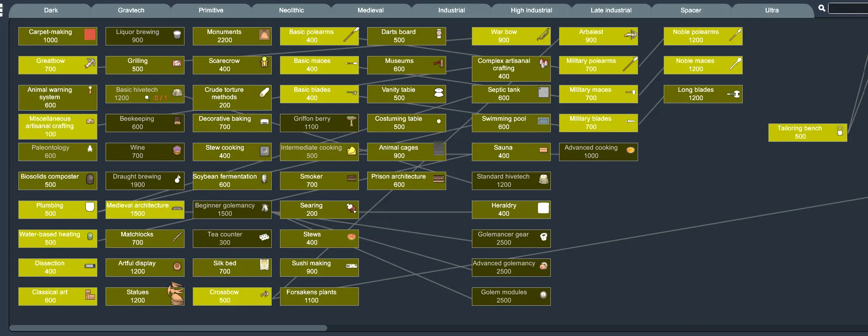Click the search magnifier icon

(x=822, y=8)
